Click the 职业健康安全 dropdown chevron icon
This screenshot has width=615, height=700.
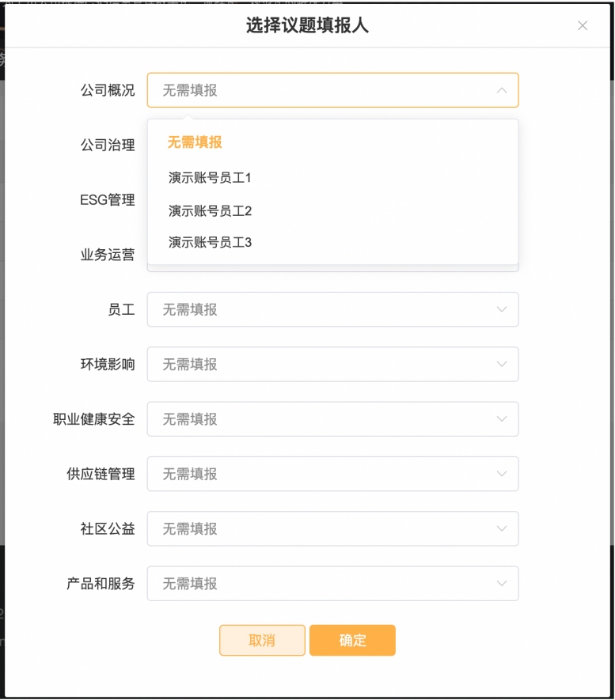coord(502,419)
